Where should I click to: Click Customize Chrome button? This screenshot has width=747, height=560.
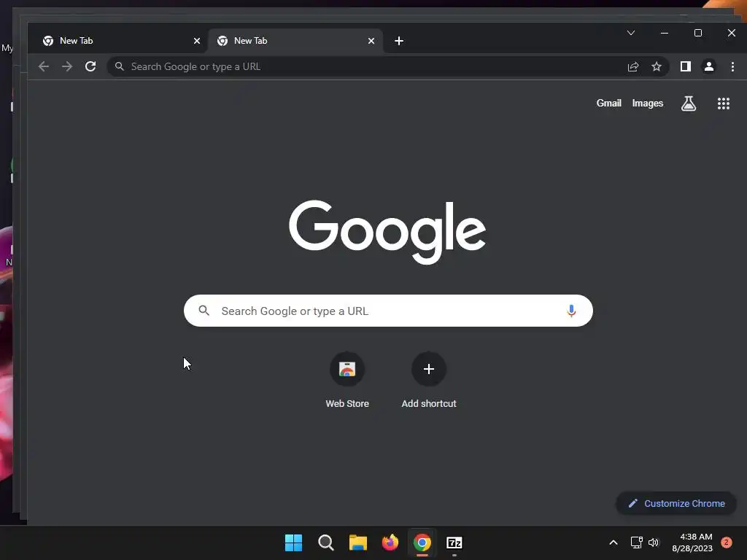pos(676,503)
